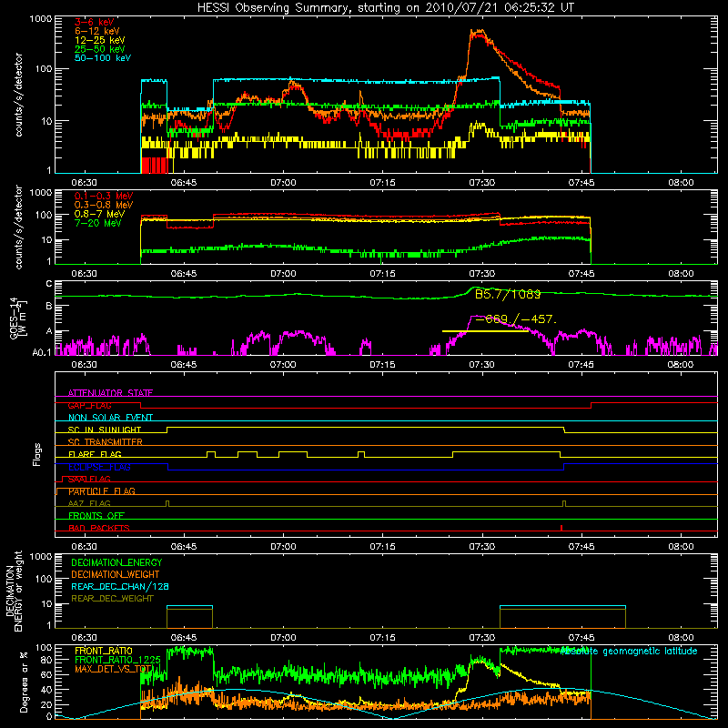Select the FRONTS_OFF flag label
Image resolution: width=728 pixels, height=728 pixels.
point(96,516)
